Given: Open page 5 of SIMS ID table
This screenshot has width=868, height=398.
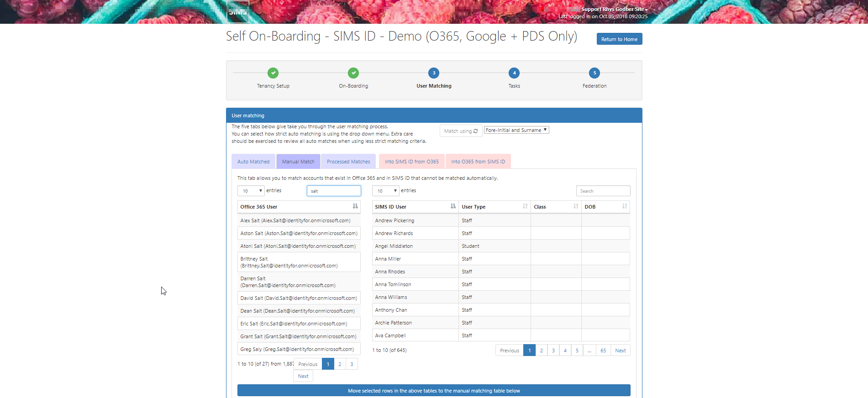Looking at the screenshot, I should coord(577,351).
